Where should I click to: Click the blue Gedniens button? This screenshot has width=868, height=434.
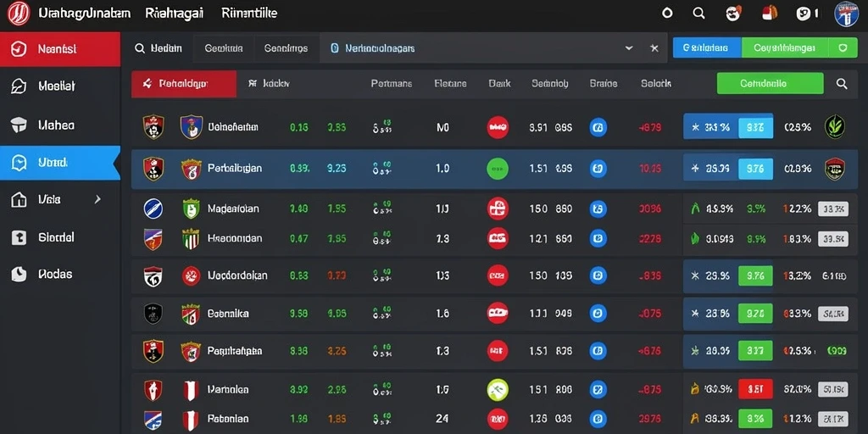(706, 48)
